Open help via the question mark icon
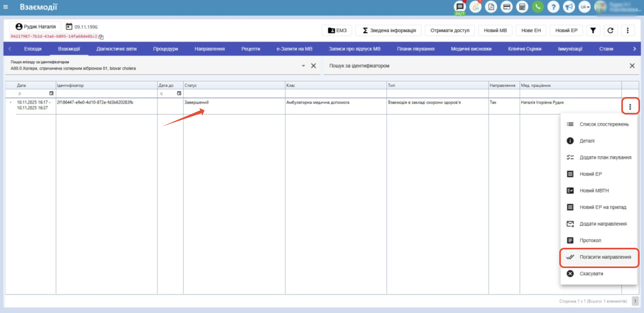Viewport: 644px width, 313px height. coord(553,7)
